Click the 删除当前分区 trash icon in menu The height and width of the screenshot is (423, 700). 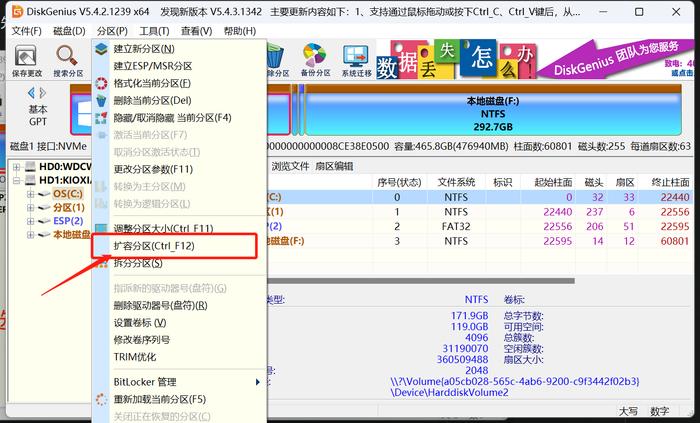coord(101,100)
